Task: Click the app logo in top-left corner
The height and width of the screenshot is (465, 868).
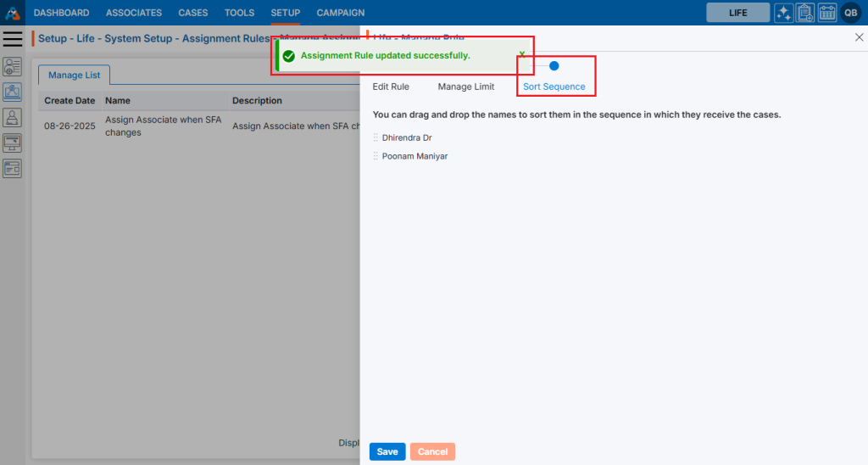Action: point(13,13)
